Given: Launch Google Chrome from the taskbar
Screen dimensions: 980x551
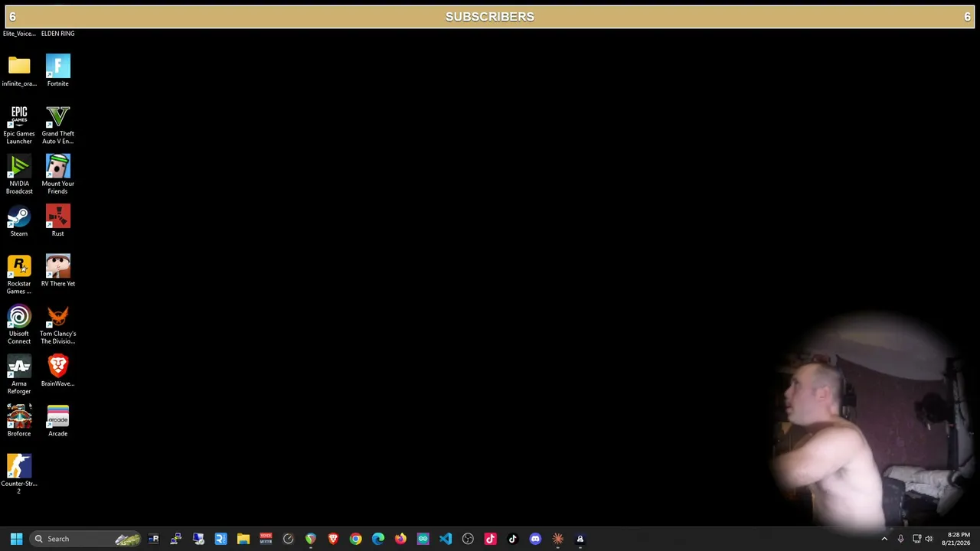Looking at the screenshot, I should 355,539.
